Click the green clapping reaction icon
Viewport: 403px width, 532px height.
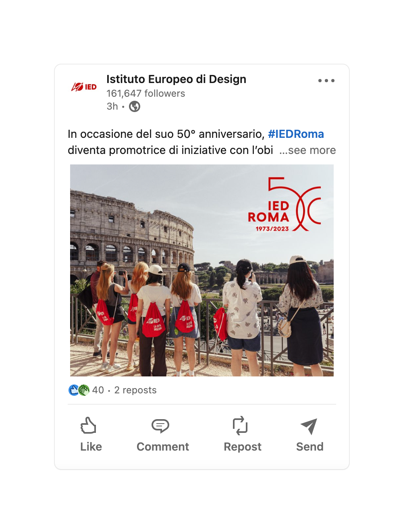click(84, 390)
